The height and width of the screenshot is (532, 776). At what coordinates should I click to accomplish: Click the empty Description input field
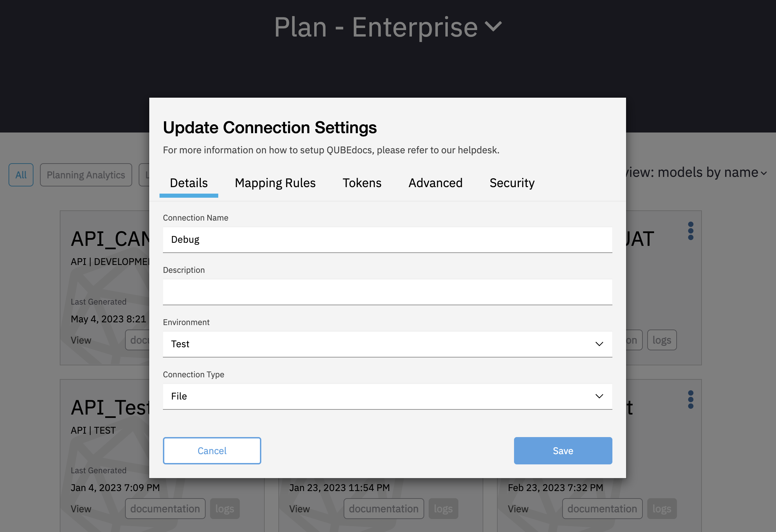point(387,292)
